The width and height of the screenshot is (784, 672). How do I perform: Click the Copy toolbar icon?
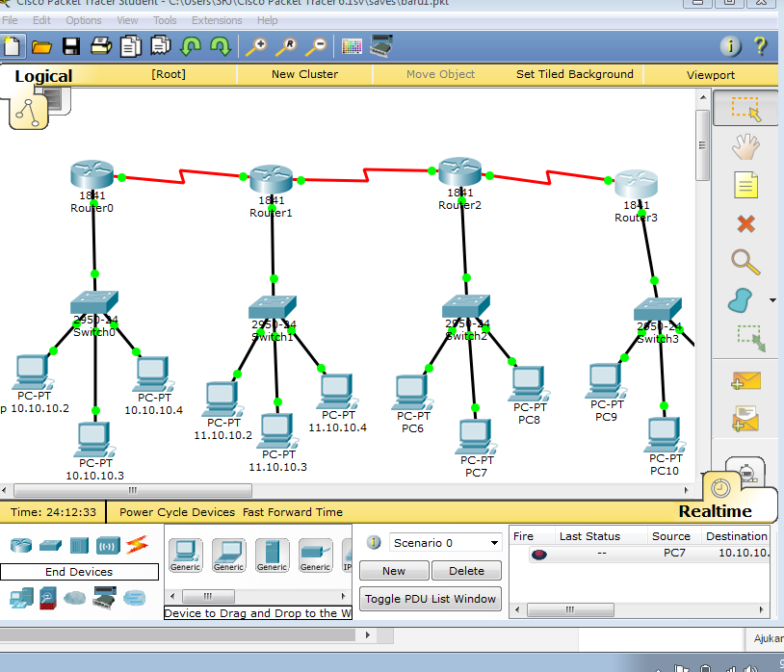(x=130, y=46)
